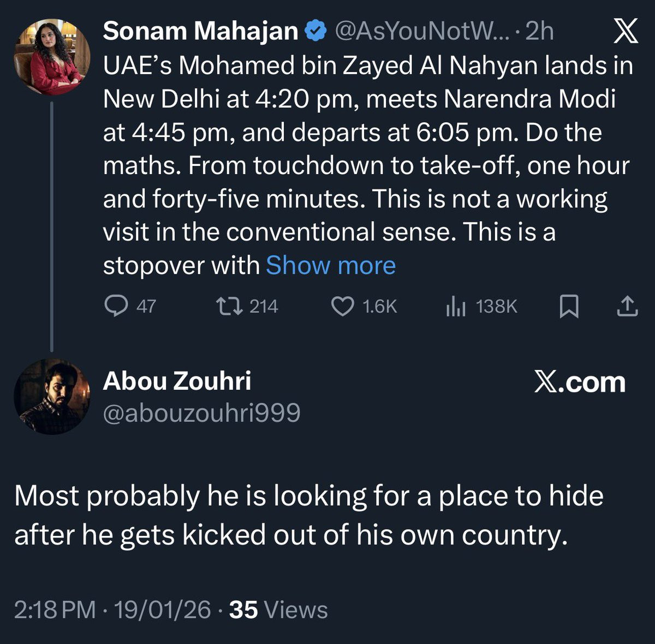Screen dimensions: 655x644
Task: Open the view analytics bar-chart icon
Action: tap(456, 306)
